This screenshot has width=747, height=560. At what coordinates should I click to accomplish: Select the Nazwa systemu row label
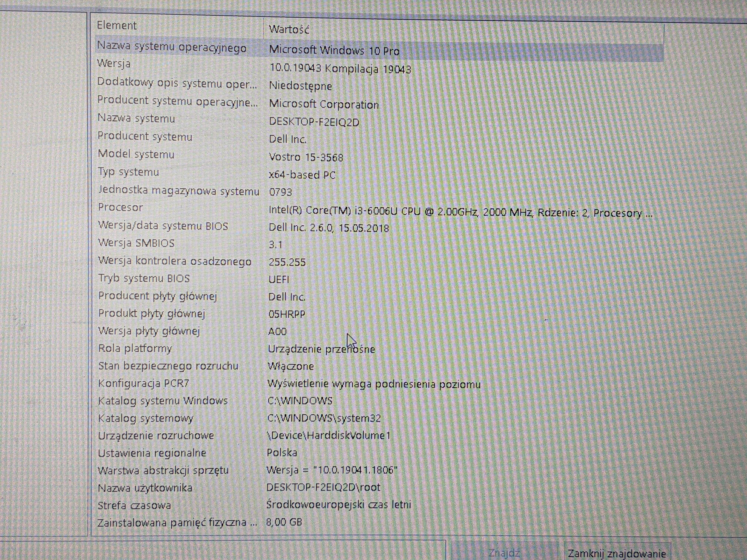click(136, 119)
